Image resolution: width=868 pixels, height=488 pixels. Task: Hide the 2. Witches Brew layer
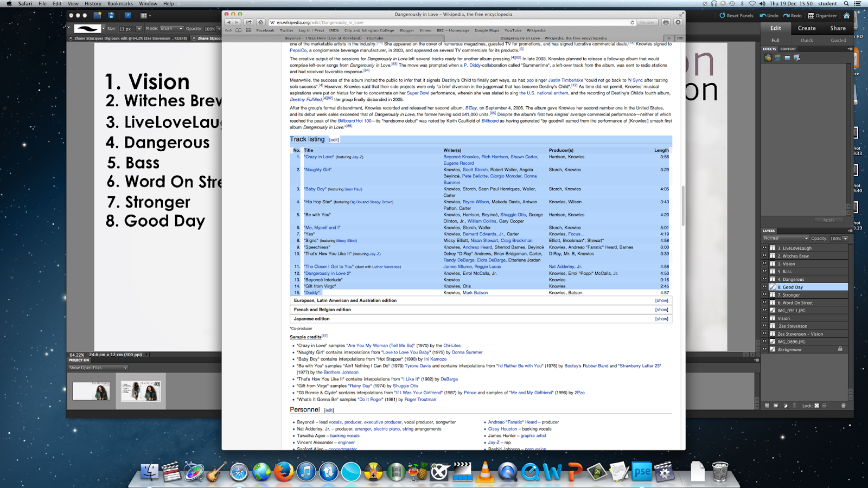coord(765,255)
